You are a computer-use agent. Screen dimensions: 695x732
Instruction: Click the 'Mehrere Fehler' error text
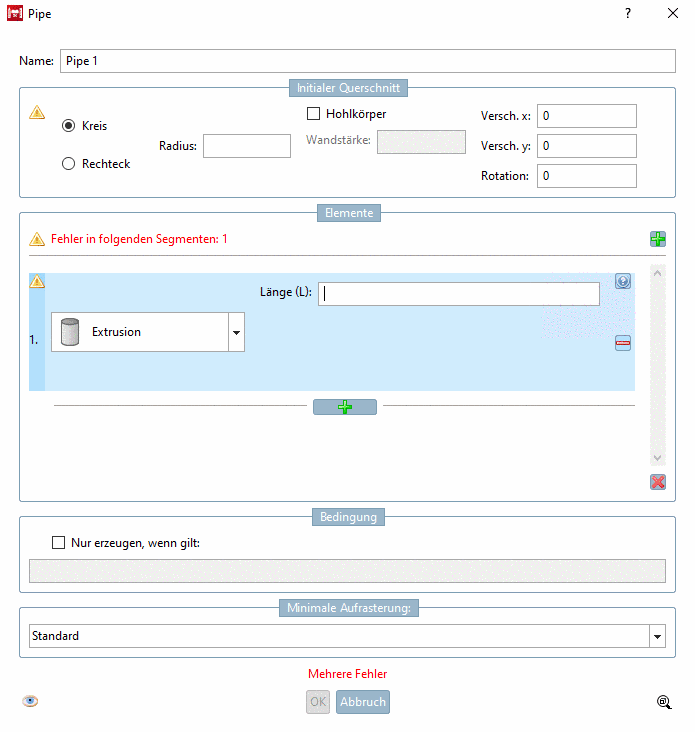point(347,674)
